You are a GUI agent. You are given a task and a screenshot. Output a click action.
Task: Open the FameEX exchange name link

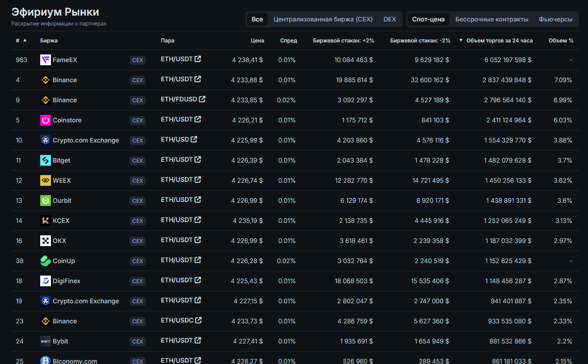pyautogui.click(x=65, y=60)
